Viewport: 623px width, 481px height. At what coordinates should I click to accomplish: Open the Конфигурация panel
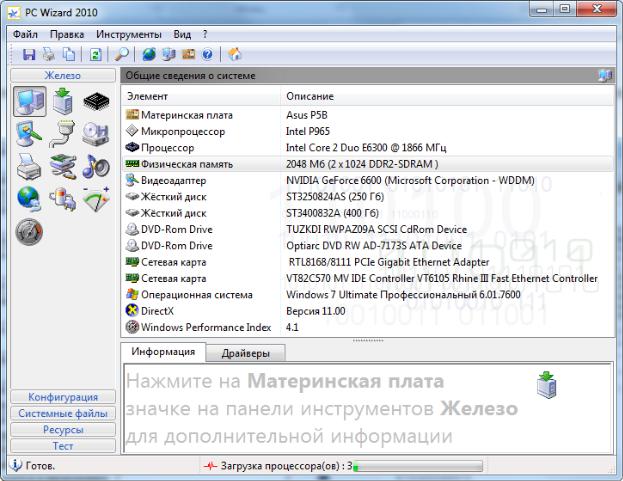click(63, 397)
